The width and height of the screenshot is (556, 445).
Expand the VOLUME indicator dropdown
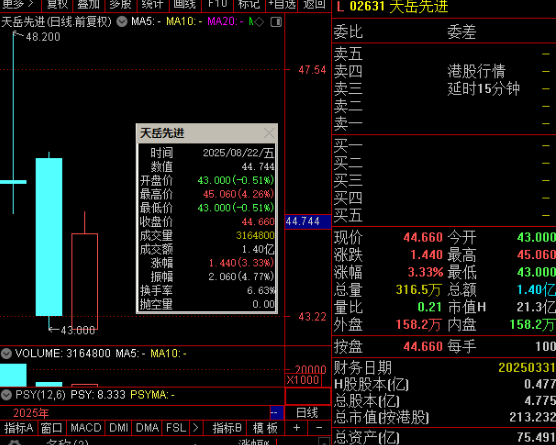click(x=6, y=353)
